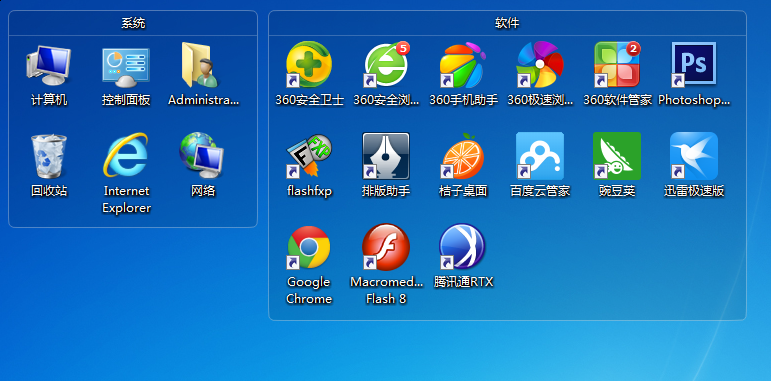Click the 系统 group title bar
This screenshot has width=771, height=381.
pyautogui.click(x=133, y=23)
